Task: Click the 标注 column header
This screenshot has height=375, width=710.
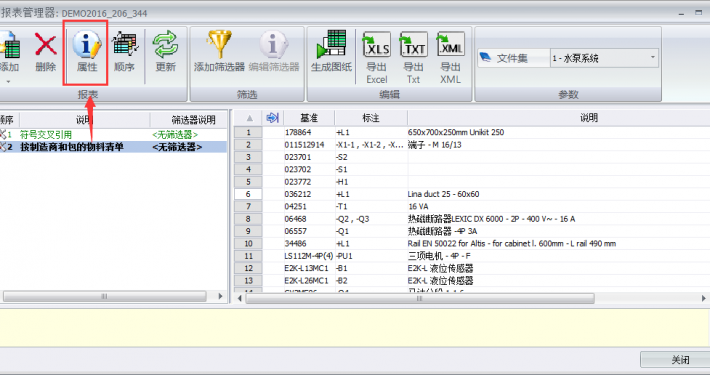Action: pyautogui.click(x=371, y=118)
